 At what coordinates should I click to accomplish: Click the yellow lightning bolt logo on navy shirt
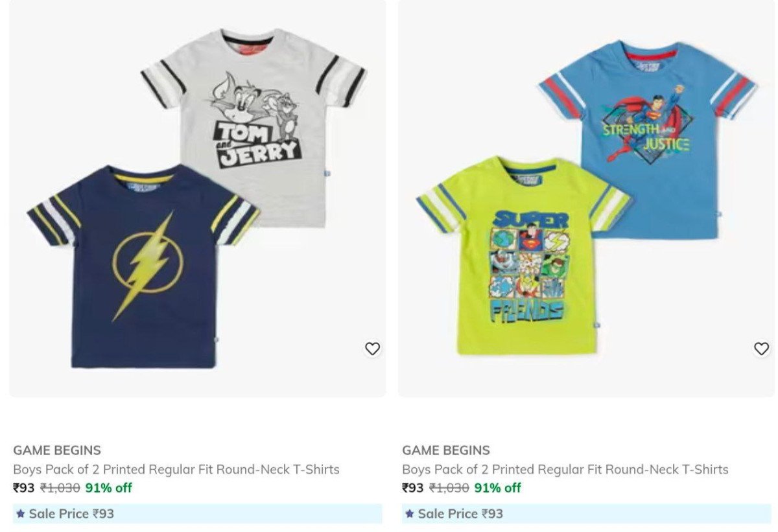pyautogui.click(x=148, y=264)
